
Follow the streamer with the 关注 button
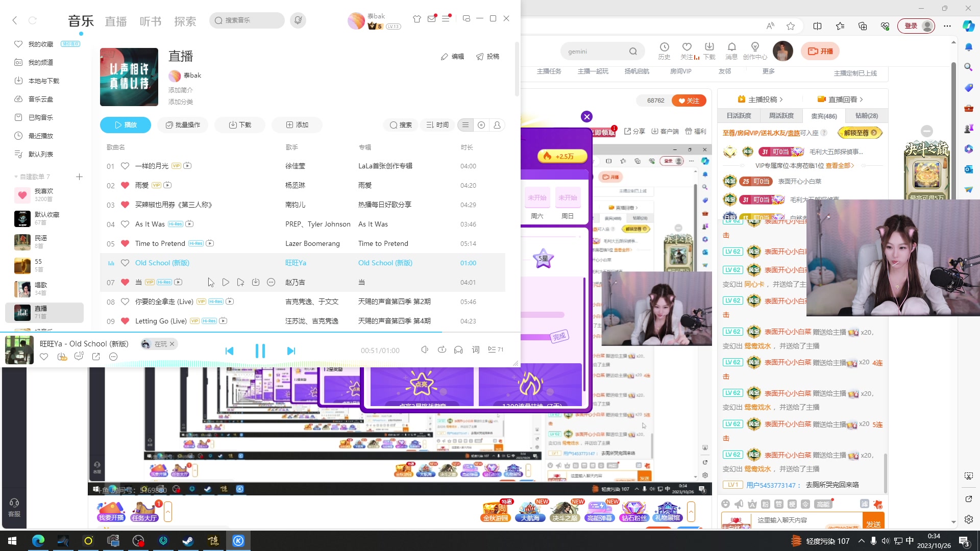click(689, 101)
